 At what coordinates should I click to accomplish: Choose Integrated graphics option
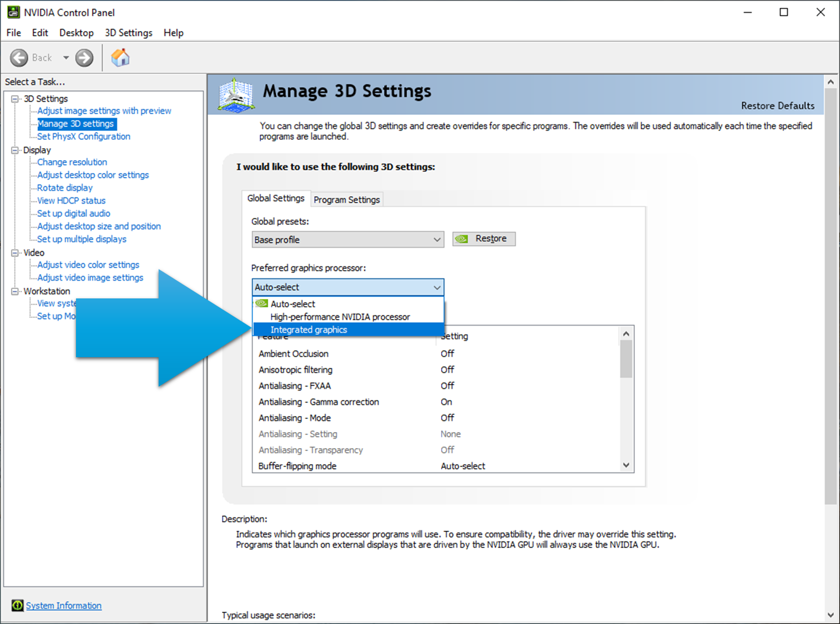pyautogui.click(x=348, y=329)
